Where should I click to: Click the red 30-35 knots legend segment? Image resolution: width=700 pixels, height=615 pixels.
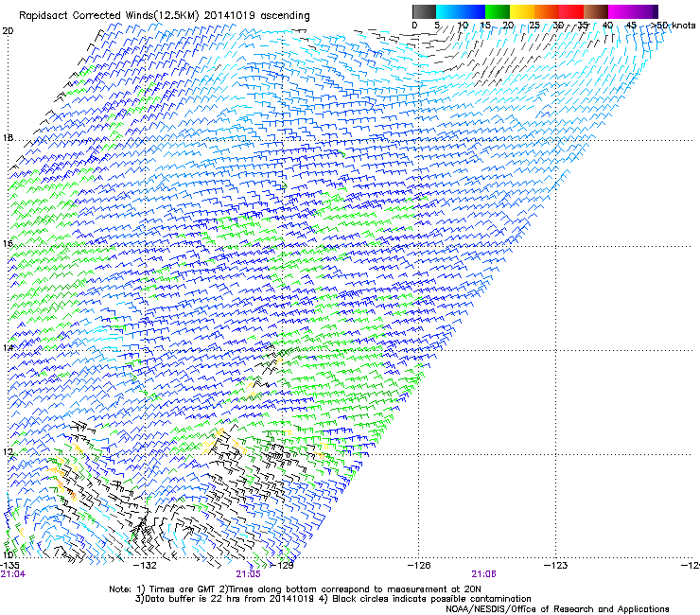pos(571,11)
